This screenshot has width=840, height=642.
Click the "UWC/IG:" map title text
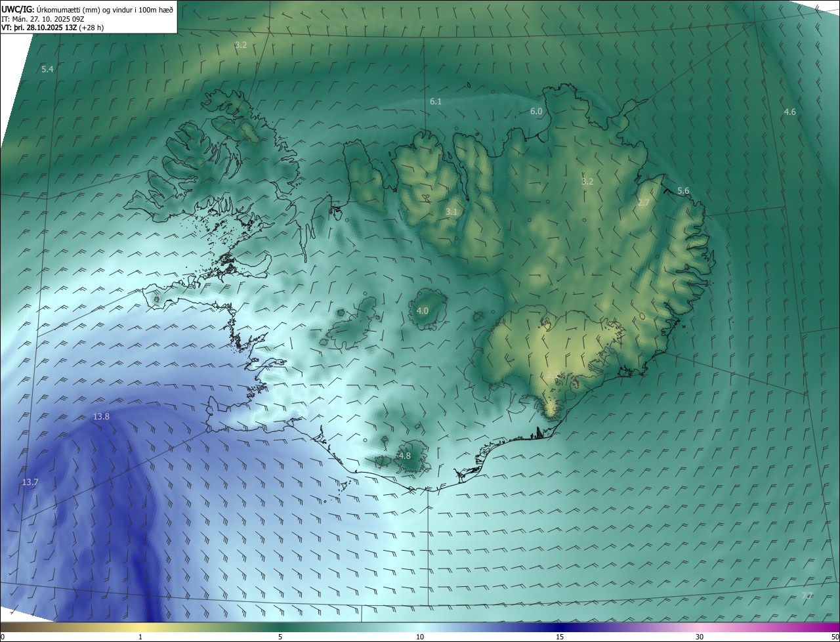[18, 9]
